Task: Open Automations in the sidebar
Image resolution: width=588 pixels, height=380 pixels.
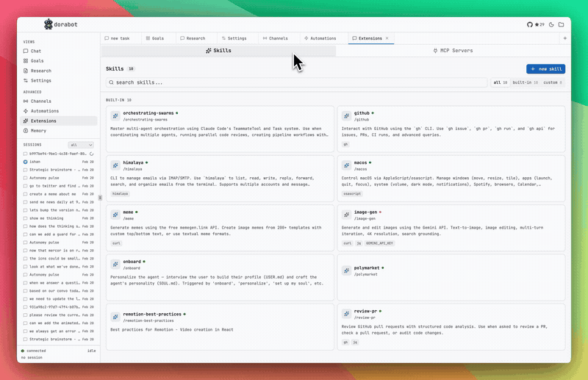Action: (59, 111)
